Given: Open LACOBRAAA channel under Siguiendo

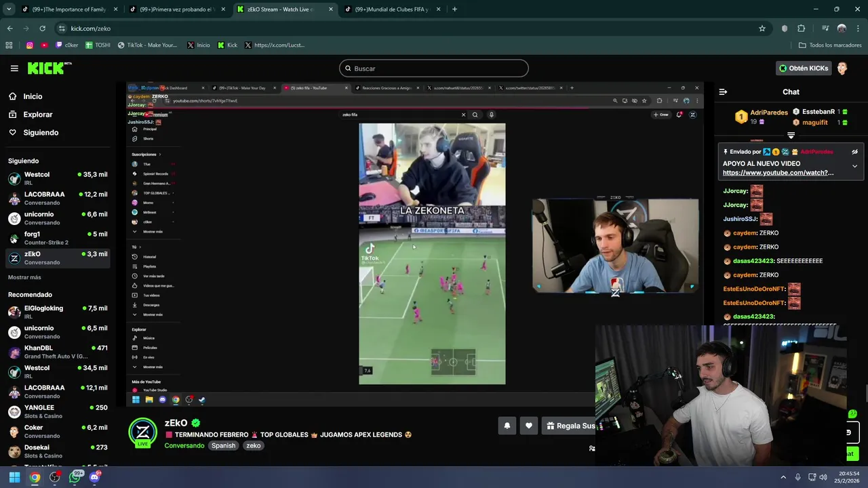Looking at the screenshot, I should click(x=58, y=198).
